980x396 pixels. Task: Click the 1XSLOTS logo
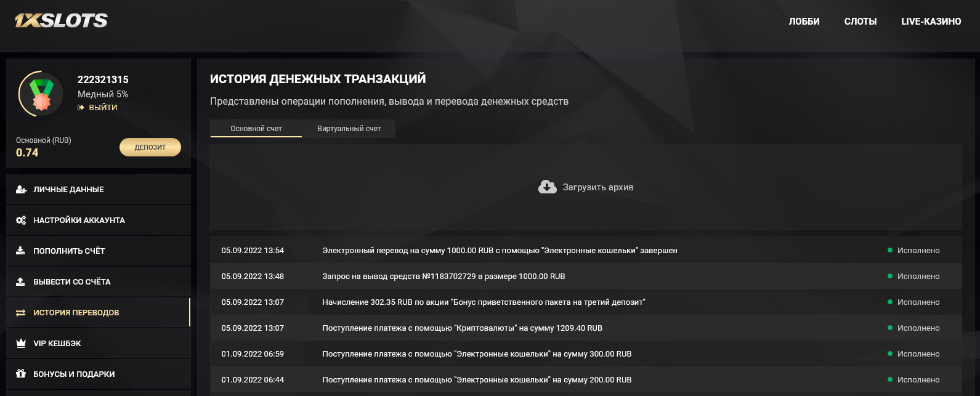click(x=61, y=21)
